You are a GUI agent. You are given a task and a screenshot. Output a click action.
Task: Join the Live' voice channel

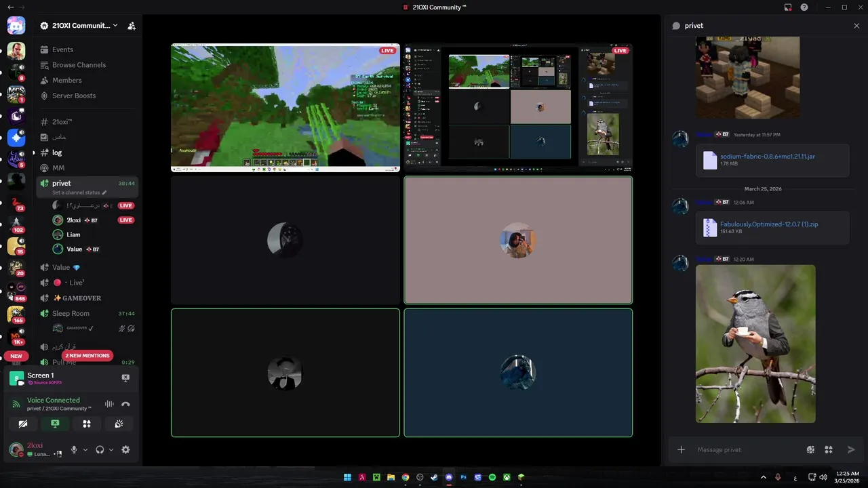click(x=87, y=283)
